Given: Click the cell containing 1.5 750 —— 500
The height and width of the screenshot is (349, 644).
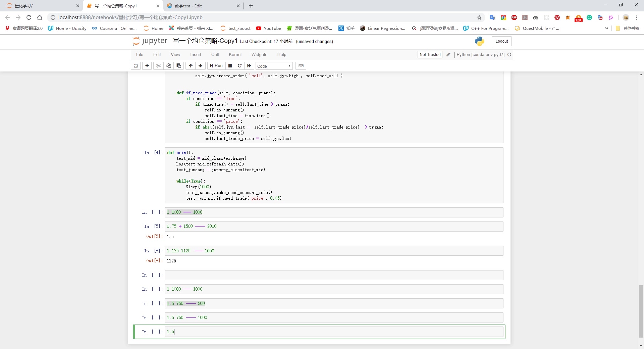Looking at the screenshot, I should point(334,303).
